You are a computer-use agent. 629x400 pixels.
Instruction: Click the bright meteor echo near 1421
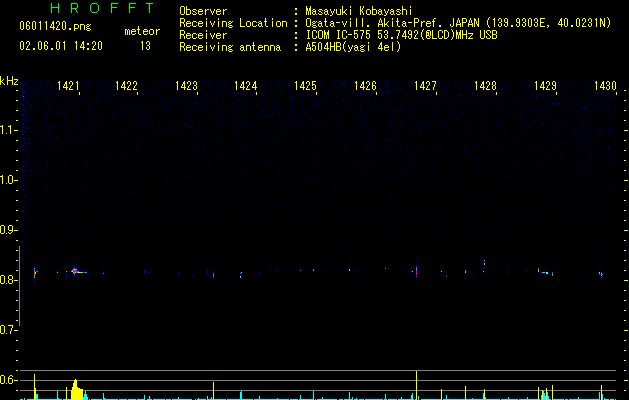75,271
